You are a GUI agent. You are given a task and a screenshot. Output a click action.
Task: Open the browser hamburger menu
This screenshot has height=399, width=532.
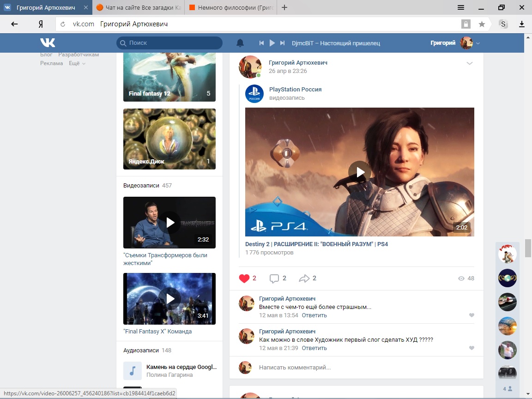461,7
